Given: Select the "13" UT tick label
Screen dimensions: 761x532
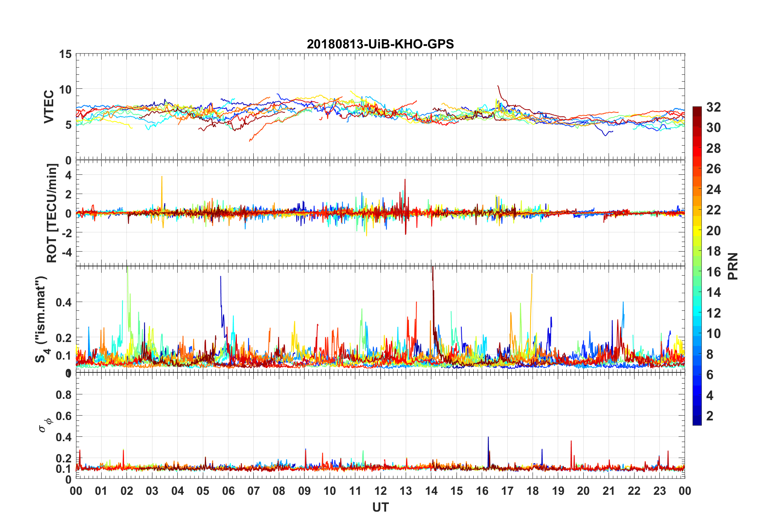Looking at the screenshot, I should pos(406,491).
